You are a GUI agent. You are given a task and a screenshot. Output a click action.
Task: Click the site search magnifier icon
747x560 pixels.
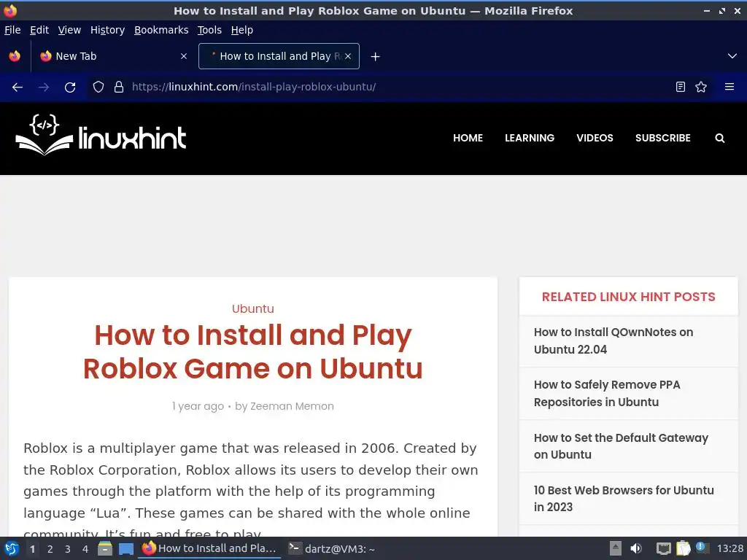click(x=720, y=138)
